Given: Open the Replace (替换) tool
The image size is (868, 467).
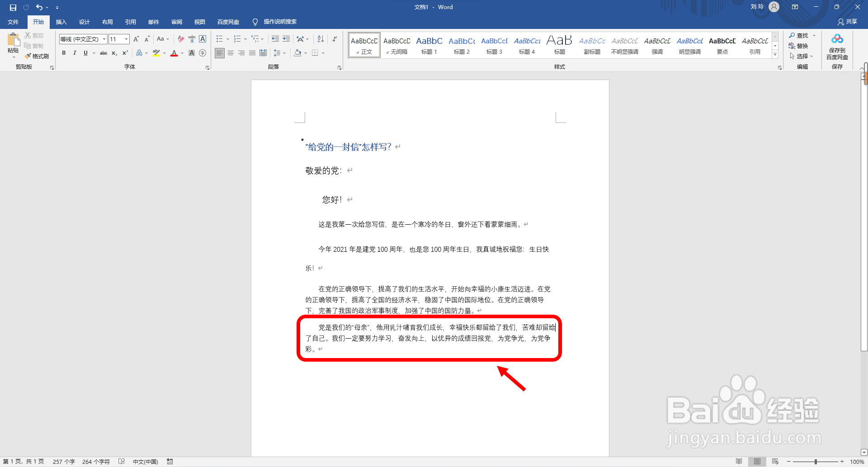Looking at the screenshot, I should 798,46.
